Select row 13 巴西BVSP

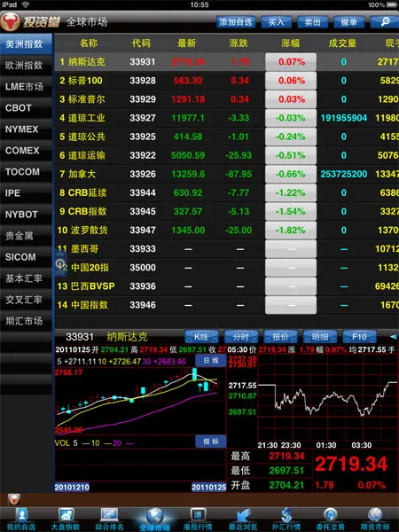[227, 286]
